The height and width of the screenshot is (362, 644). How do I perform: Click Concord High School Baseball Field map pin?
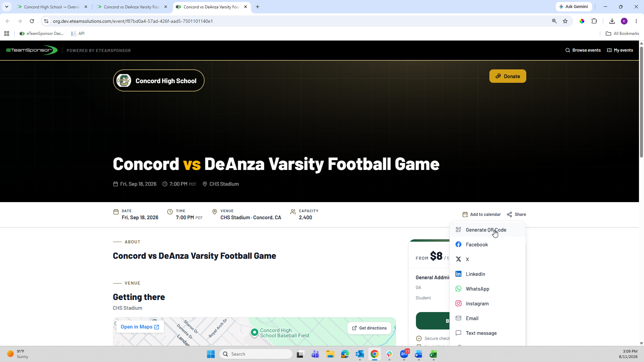tap(255, 332)
